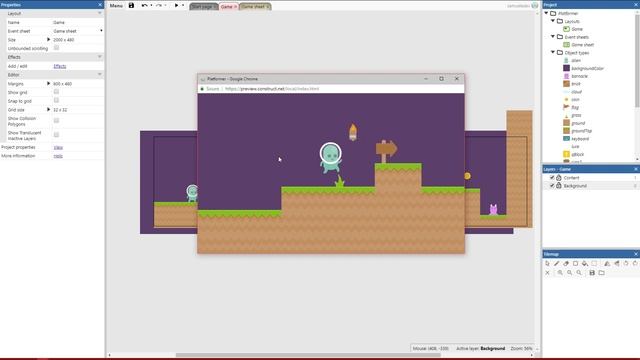Collapse the Platformer root folder
Image resolution: width=640 pixels, height=360 pixels.
click(x=547, y=13)
